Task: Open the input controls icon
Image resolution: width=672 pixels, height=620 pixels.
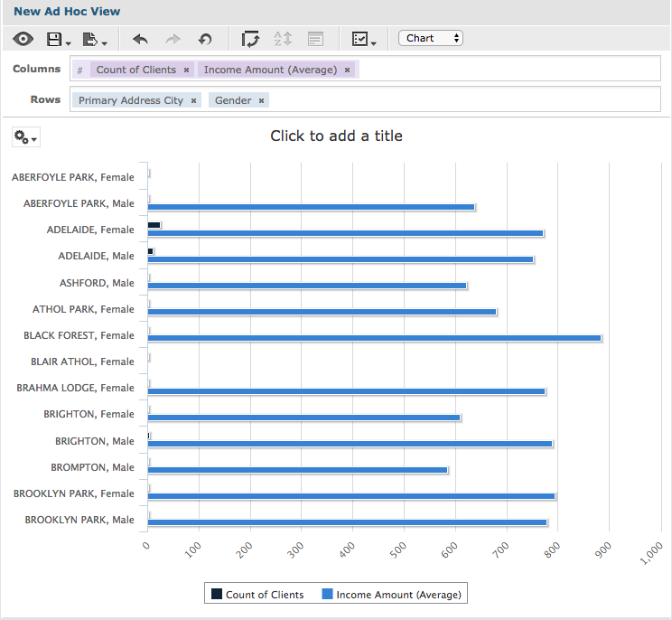Action: (315, 39)
